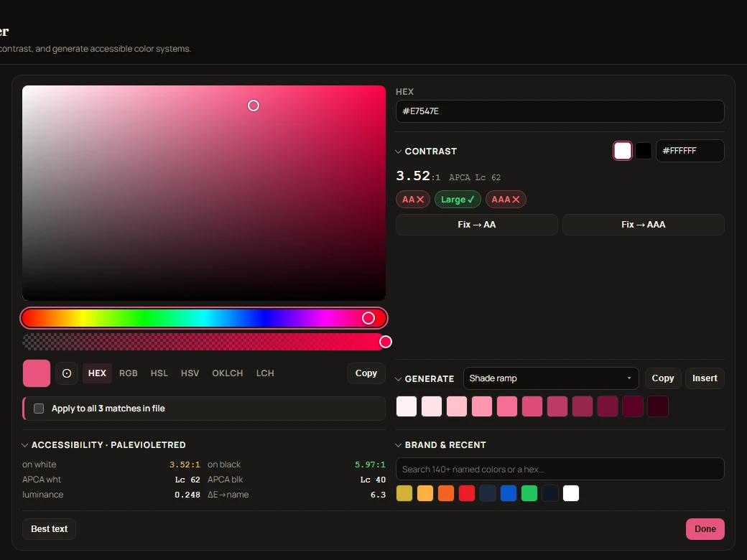Select the green brand swatch
Viewport: 747px width, 560px height.
(x=529, y=493)
